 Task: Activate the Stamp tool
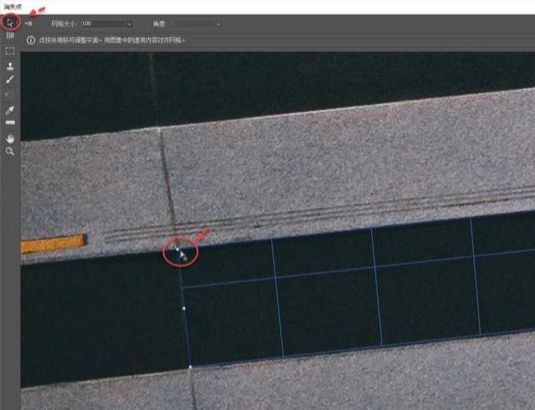pos(10,66)
